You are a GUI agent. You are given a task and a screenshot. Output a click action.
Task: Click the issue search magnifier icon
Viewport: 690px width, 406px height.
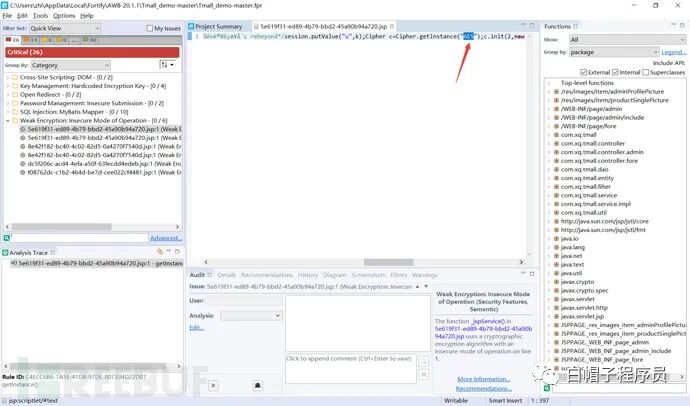coord(7,238)
